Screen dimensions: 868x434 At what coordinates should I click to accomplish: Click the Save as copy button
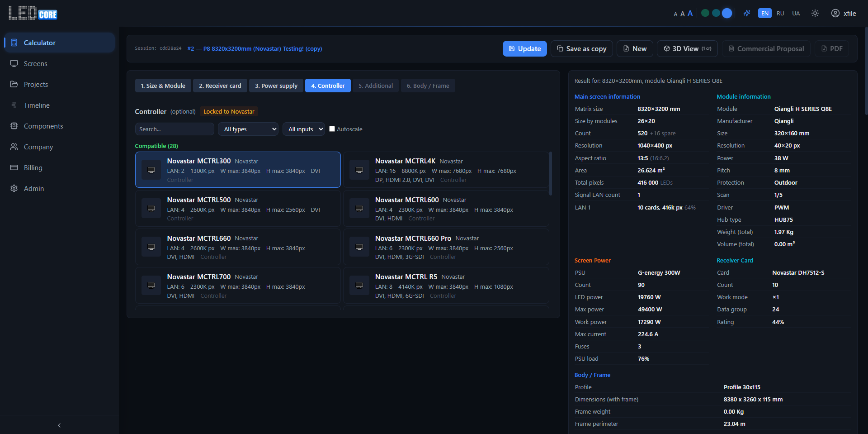click(581, 49)
